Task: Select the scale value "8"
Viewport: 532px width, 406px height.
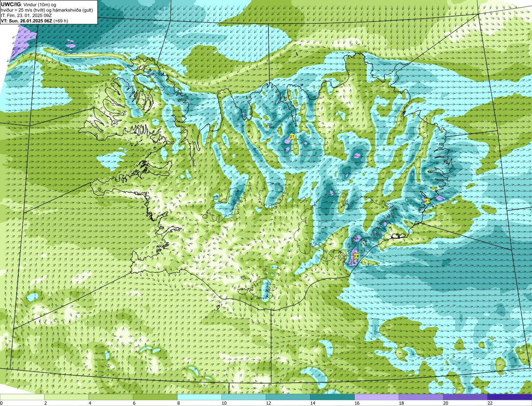Action: coord(178,403)
